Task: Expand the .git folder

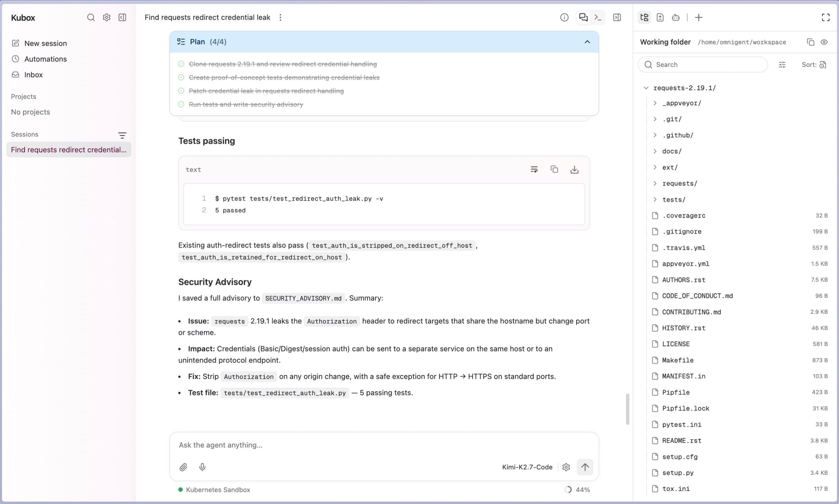Action: coord(655,119)
